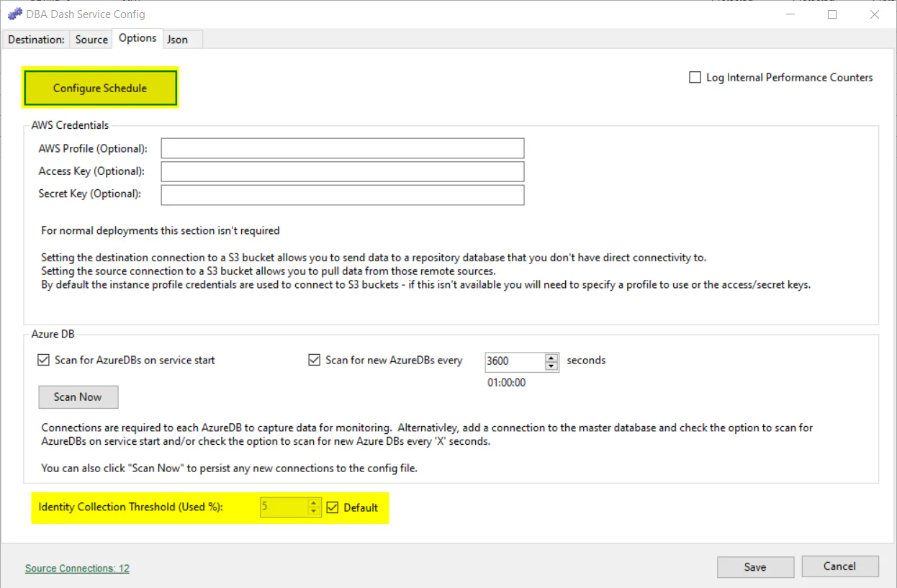Click the Access Key text box
897x588 pixels.
click(342, 172)
